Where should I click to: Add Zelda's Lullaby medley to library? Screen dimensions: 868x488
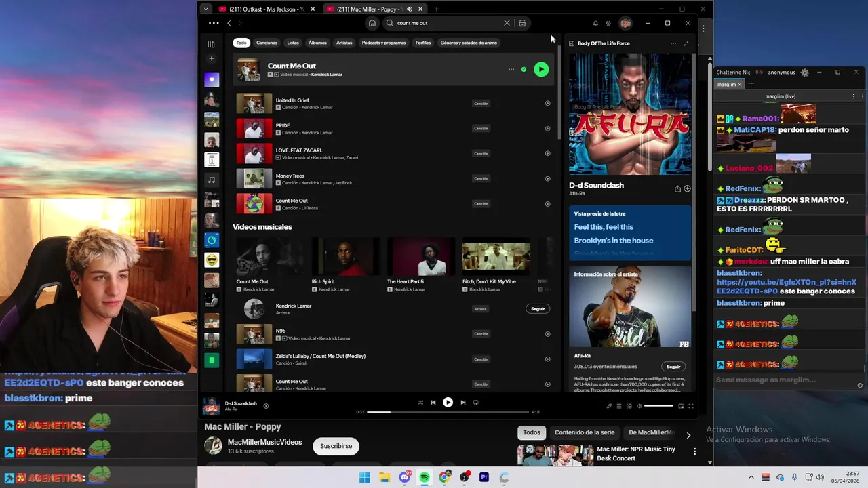[547, 359]
